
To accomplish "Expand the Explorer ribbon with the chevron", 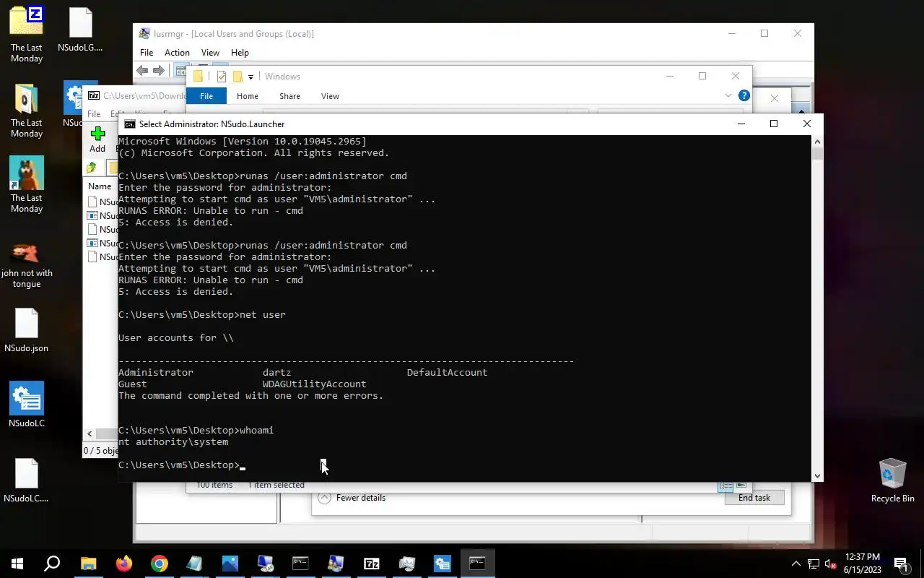I will [728, 95].
